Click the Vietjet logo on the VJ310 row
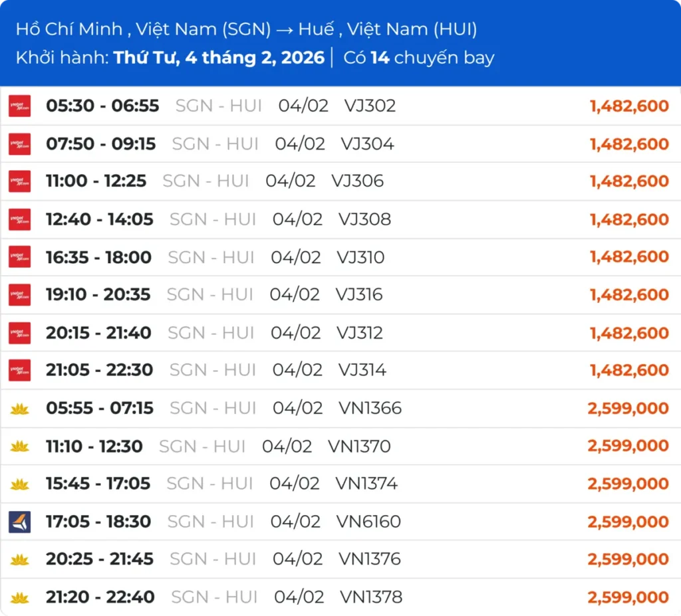Viewport: 681px width, 616px height. [x=19, y=257]
